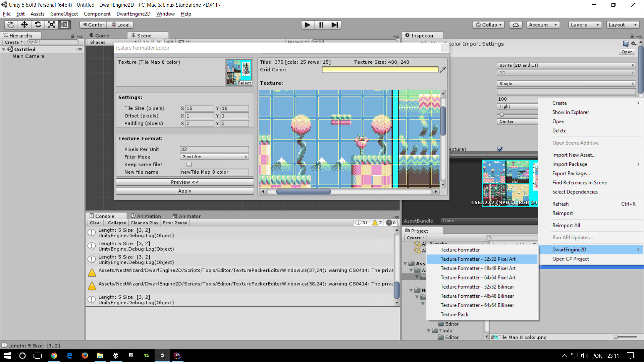Viewport: 644px width, 362px height.
Task: Click the Hierarchy panel lock icon
Action: (73, 36)
